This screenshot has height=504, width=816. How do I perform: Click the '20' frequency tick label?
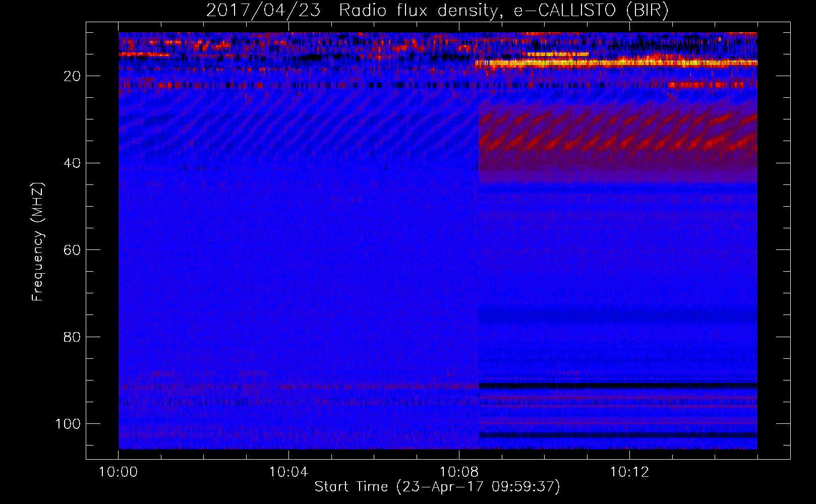73,76
